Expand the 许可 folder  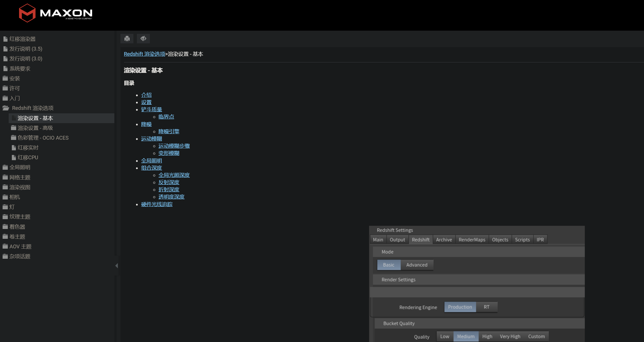click(x=15, y=88)
